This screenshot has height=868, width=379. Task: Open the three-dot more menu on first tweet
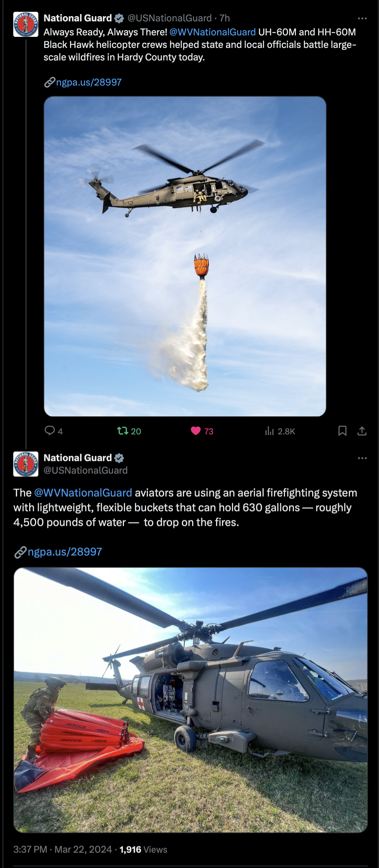pos(362,18)
